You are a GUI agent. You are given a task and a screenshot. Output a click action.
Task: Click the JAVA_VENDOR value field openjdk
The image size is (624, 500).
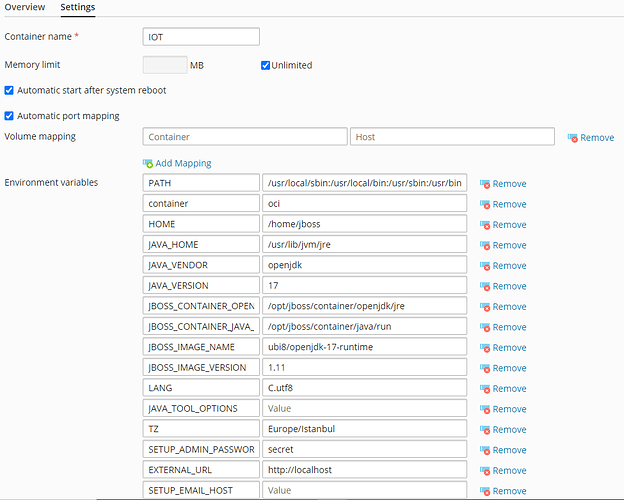coord(365,265)
